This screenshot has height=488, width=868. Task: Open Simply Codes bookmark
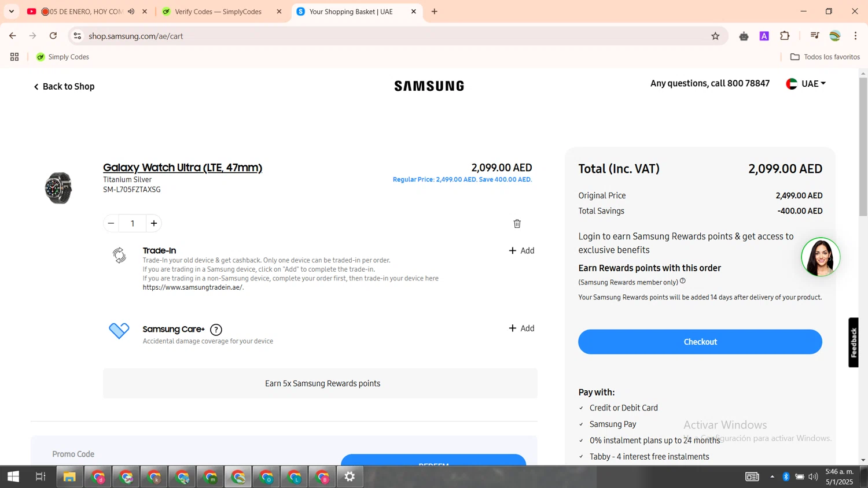click(62, 57)
